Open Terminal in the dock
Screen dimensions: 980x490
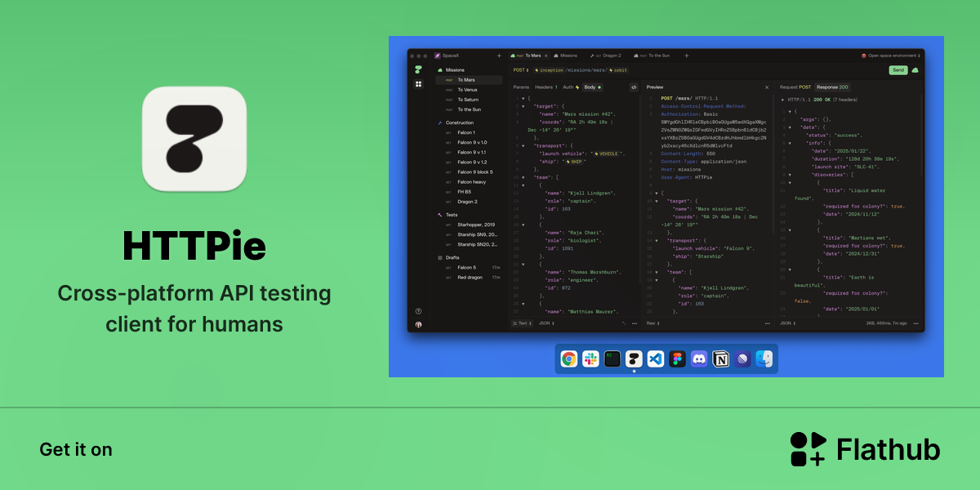612,359
